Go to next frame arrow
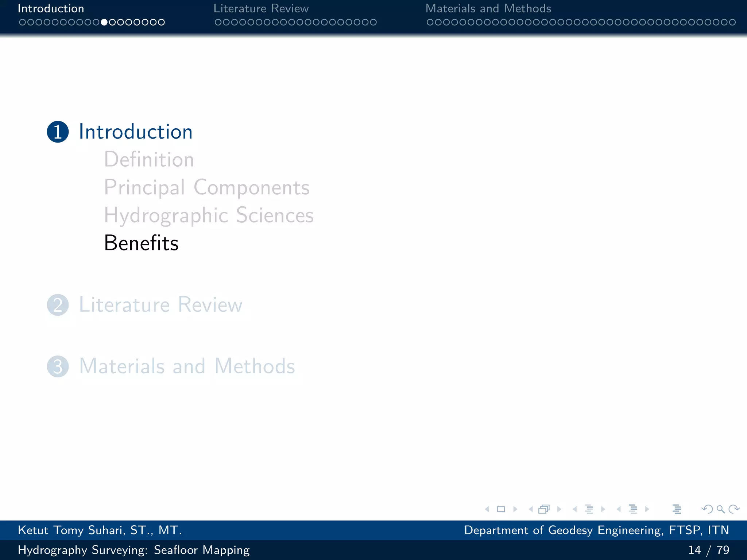This screenshot has width=747, height=560. (559, 509)
